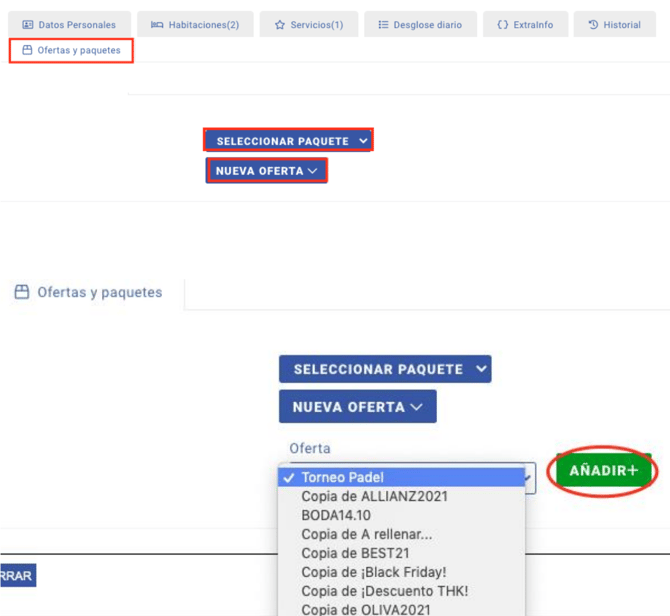Click the lower NUEVA OFERTA button

click(x=357, y=407)
